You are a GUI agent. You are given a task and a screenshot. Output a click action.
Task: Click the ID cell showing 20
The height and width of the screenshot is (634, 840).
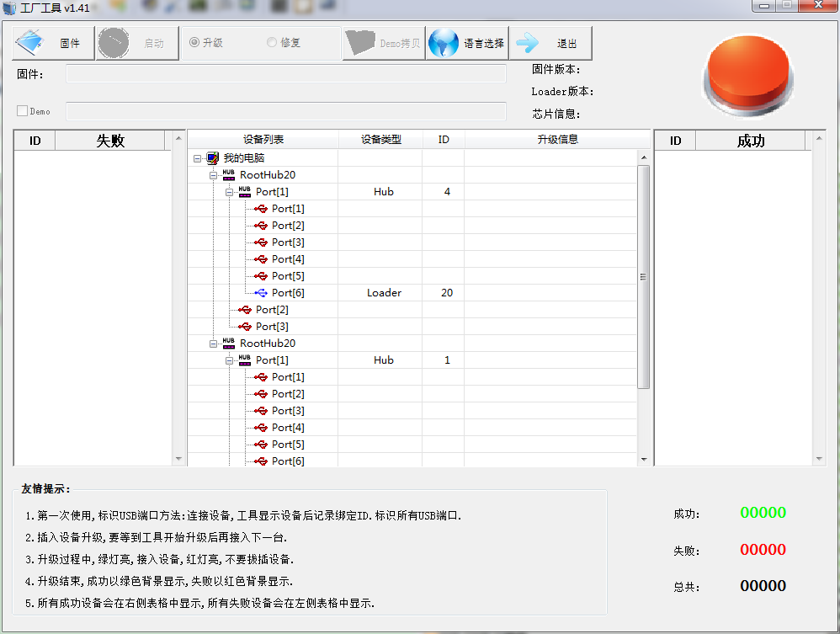[444, 293]
